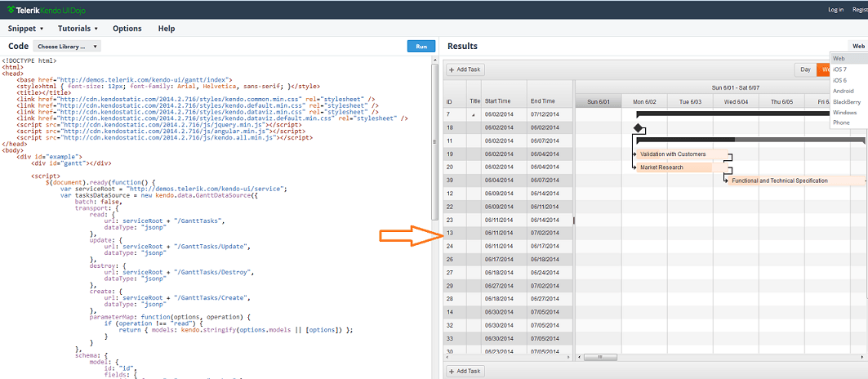868x379 pixels.
Task: Click the ID column header
Action: coord(456,101)
